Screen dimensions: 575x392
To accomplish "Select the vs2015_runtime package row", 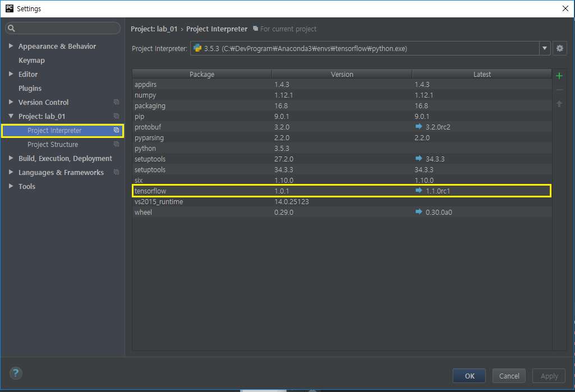I will (342, 201).
